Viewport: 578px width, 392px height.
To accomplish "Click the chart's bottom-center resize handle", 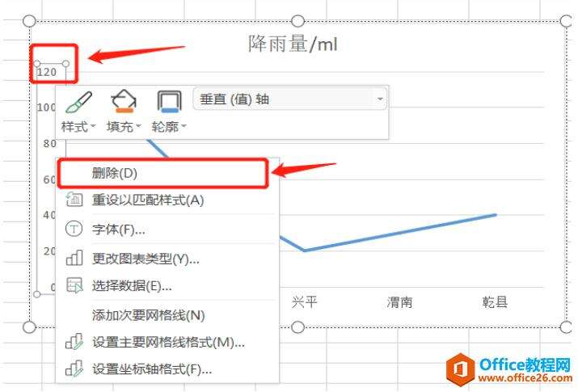I will click(297, 327).
